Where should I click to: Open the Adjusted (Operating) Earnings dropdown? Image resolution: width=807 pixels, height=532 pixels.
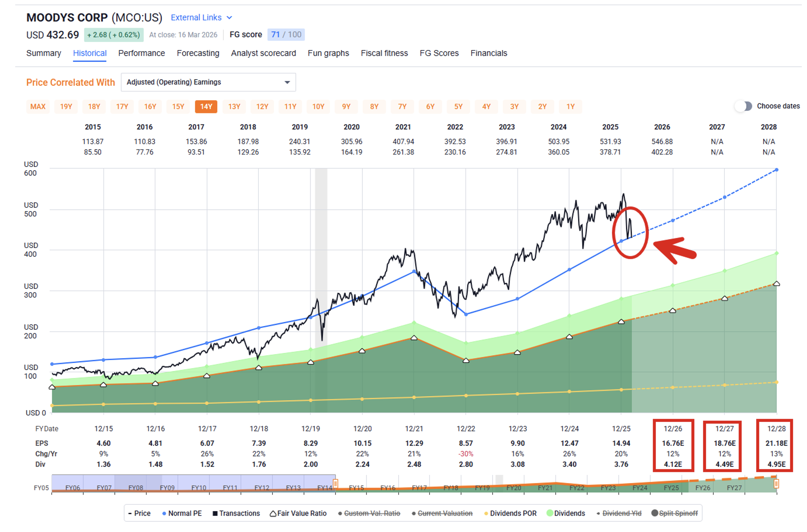tap(208, 82)
